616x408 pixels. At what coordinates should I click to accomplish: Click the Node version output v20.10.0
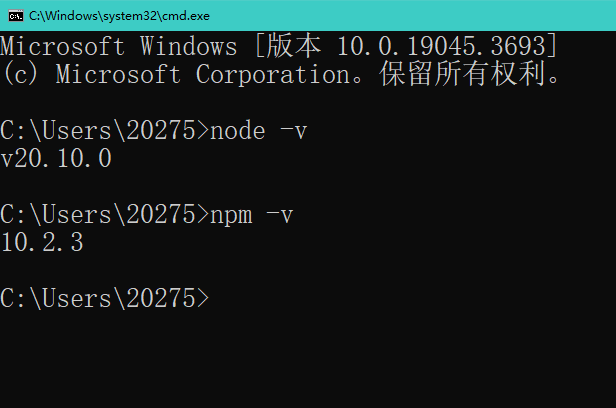coord(56,159)
